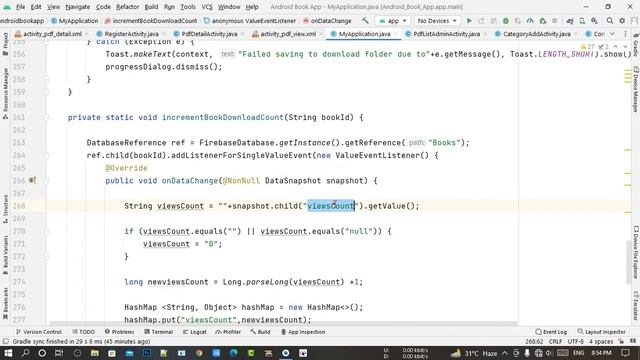Open the editor tabs options menu (three dots)

click(x=625, y=34)
